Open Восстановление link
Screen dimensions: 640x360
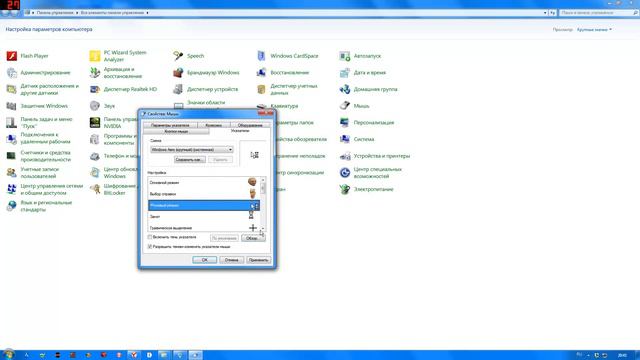[289, 73]
